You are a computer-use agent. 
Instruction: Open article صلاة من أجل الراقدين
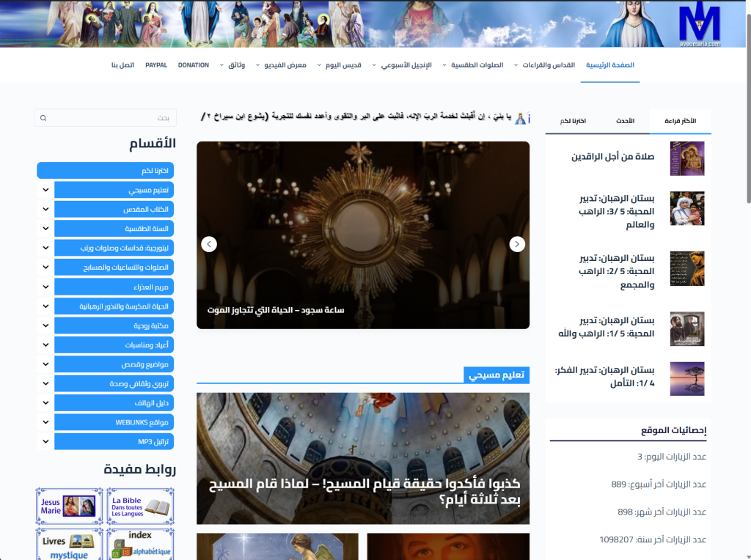pyautogui.click(x=613, y=157)
